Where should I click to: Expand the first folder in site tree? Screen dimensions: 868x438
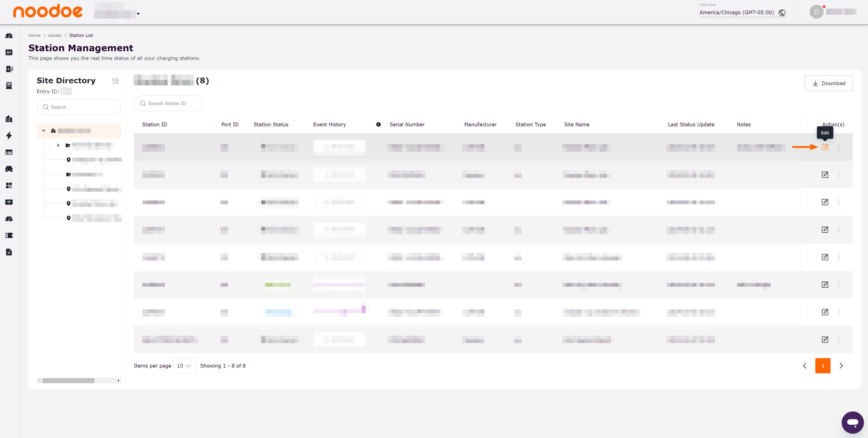(58, 145)
